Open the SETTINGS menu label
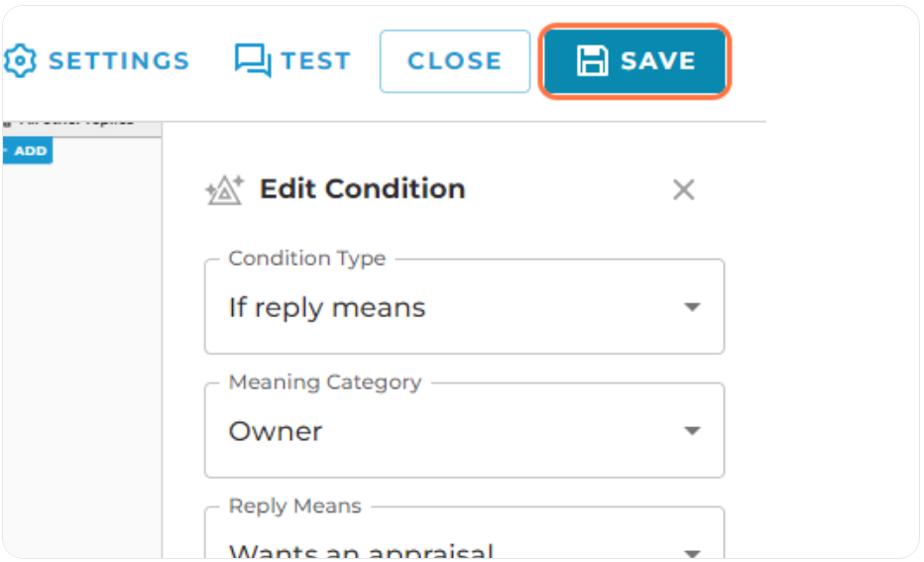 click(x=119, y=60)
